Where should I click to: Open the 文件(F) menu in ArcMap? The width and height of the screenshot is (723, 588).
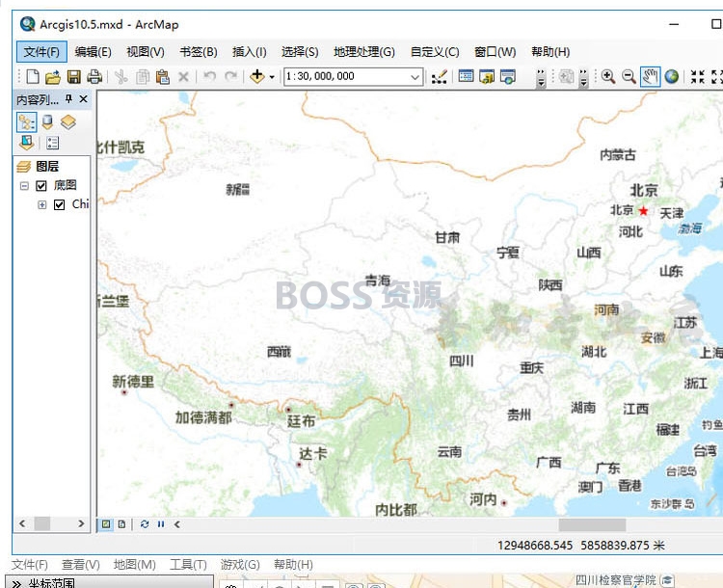coord(42,52)
